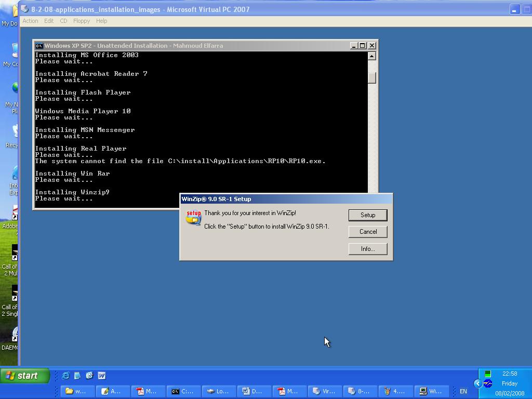Image resolution: width=532 pixels, height=399 pixels.
Task: Open the Info... button in WinZip Setup
Action: tap(368, 249)
